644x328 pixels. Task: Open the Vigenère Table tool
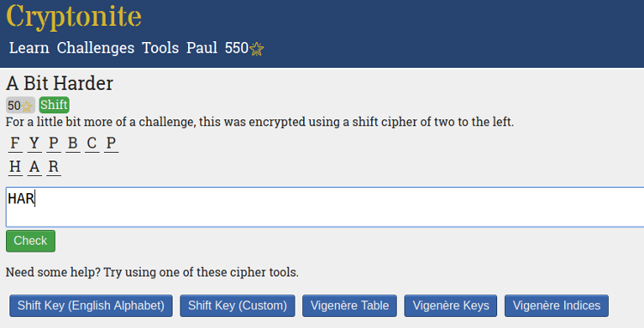(x=349, y=306)
